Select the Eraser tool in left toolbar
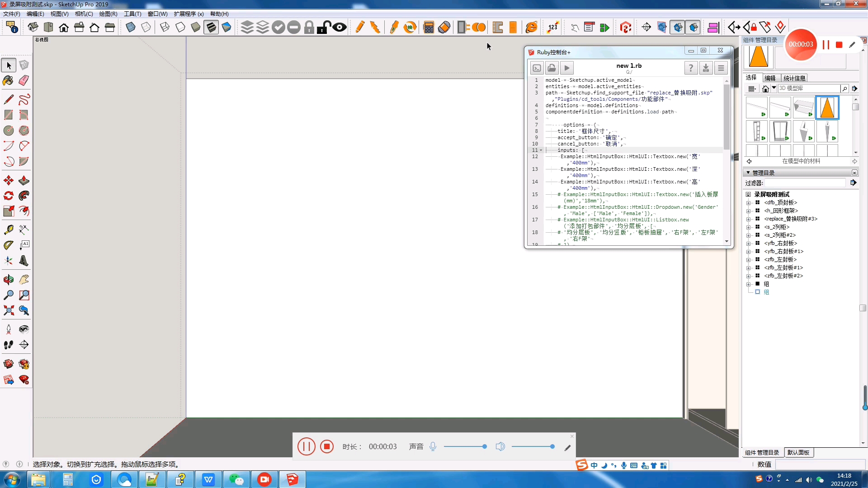The image size is (868, 488). 24,80
